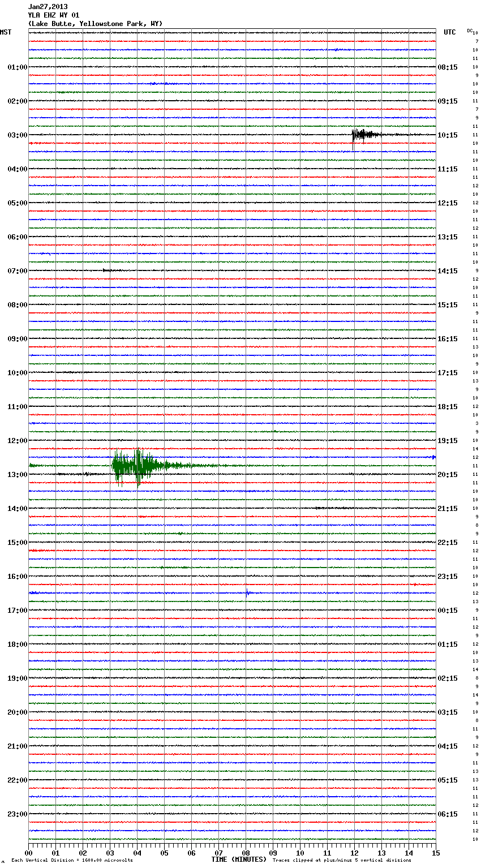Select the 02:00 MST time label
This screenshot has height=868, width=481.
pyautogui.click(x=18, y=101)
